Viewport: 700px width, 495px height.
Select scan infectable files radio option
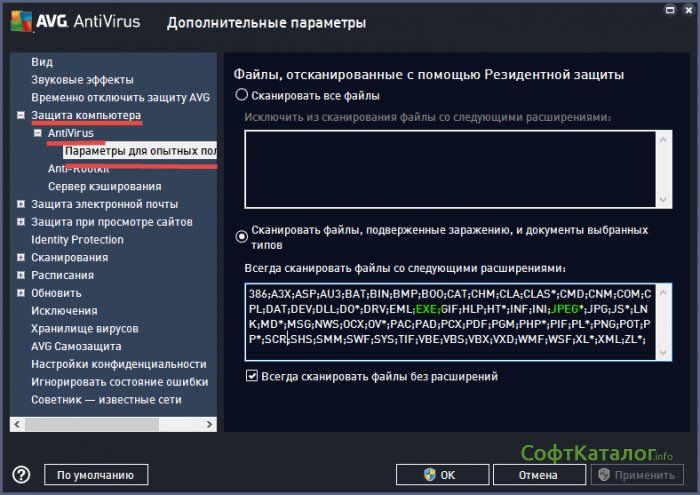240,236
